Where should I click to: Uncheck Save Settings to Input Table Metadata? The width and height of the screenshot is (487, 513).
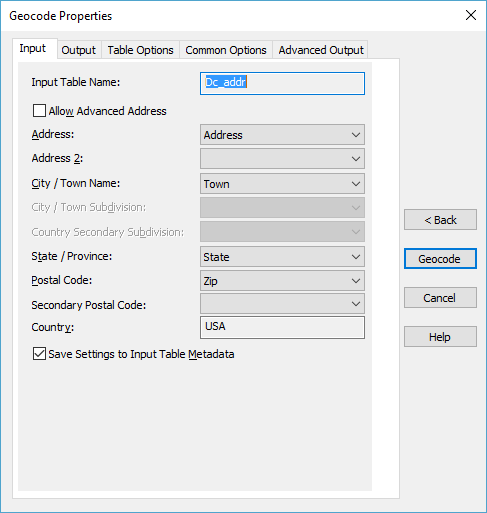39,354
